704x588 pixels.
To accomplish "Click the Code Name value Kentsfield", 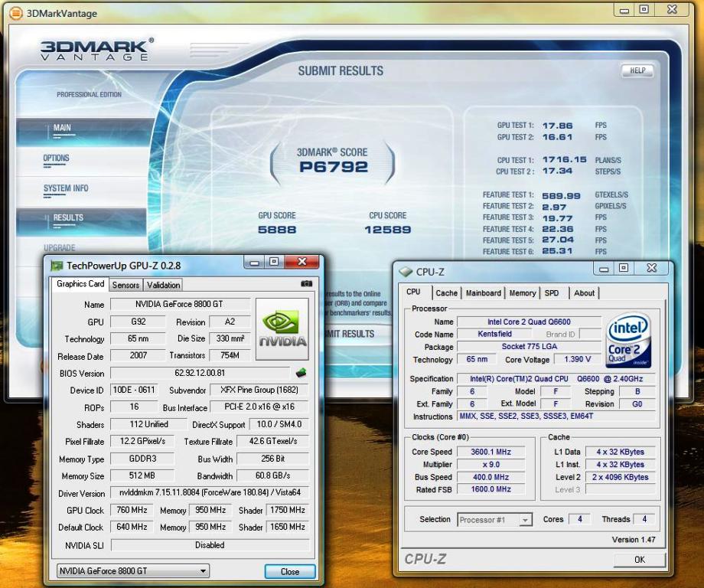I will pos(494,335).
